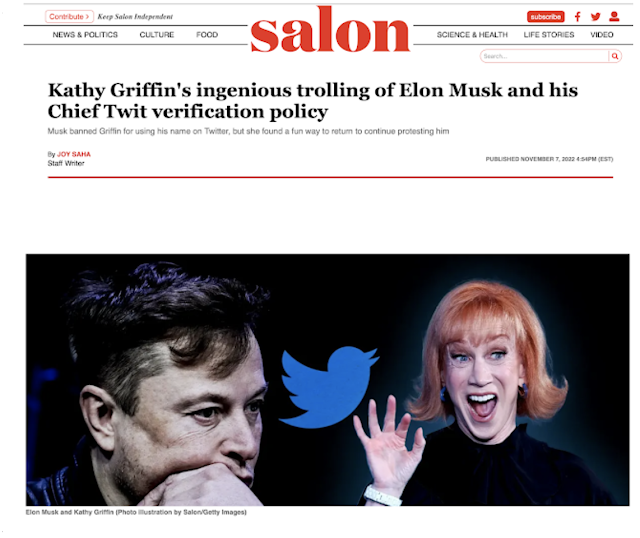Viewport: 640px width, 538px height.
Task: Click the red subscribe button
Action: [x=546, y=17]
